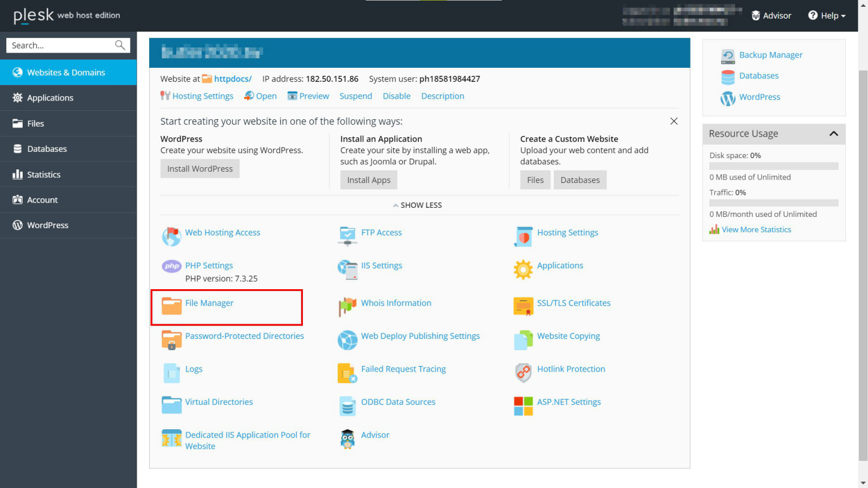
Task: Select the Hotlink Protection icon
Action: tap(523, 372)
